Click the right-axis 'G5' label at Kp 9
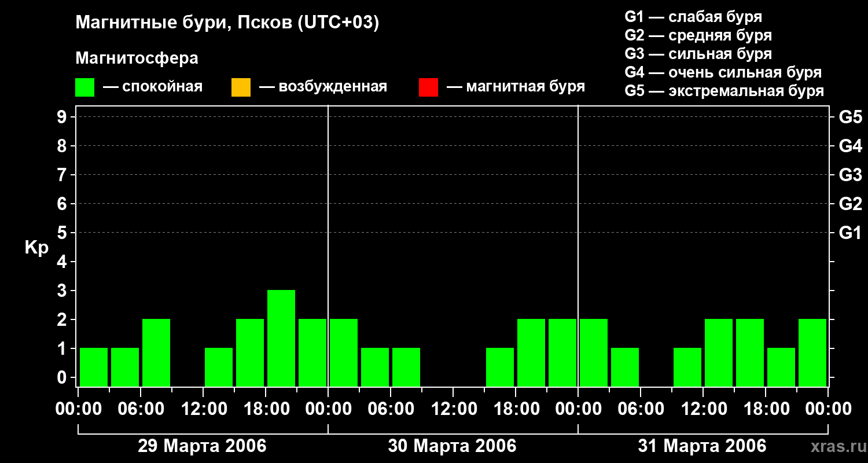This screenshot has width=868, height=463. click(x=850, y=117)
